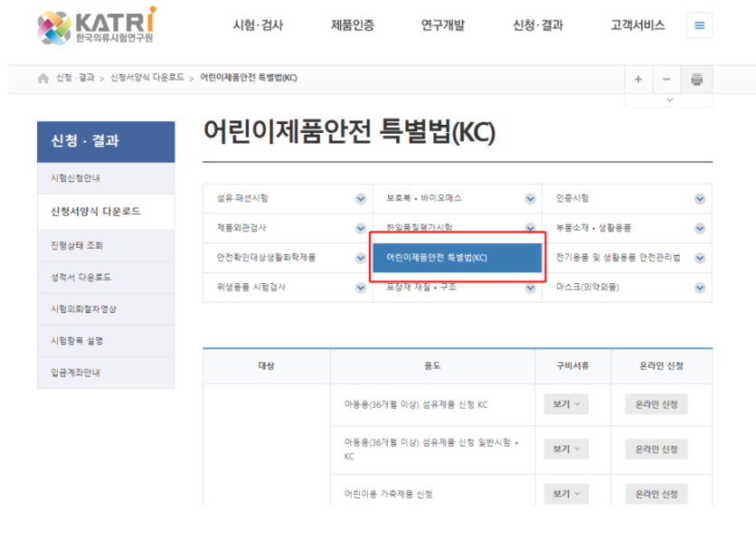Go to home via breadcrumb house icon
This screenshot has width=756, height=540.
tap(43, 78)
